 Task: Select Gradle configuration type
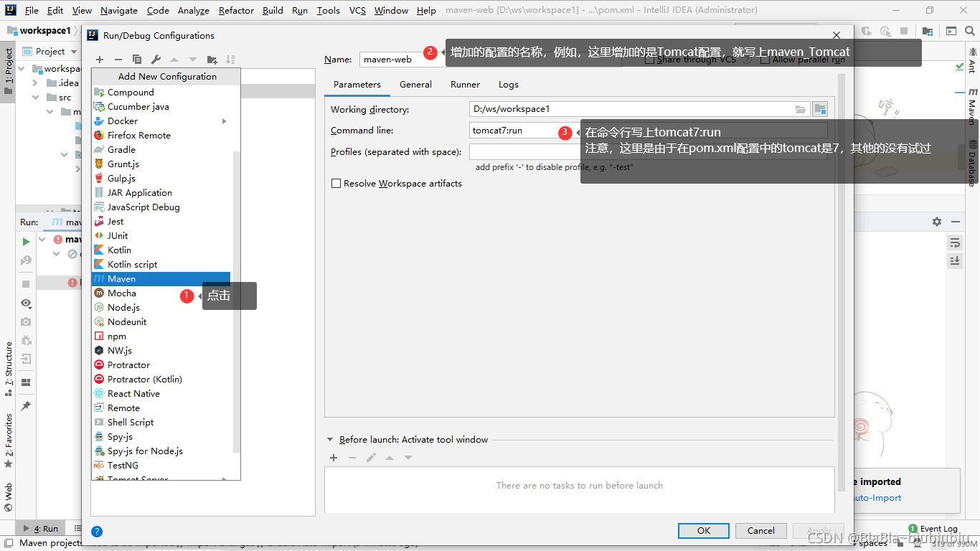pyautogui.click(x=161, y=149)
